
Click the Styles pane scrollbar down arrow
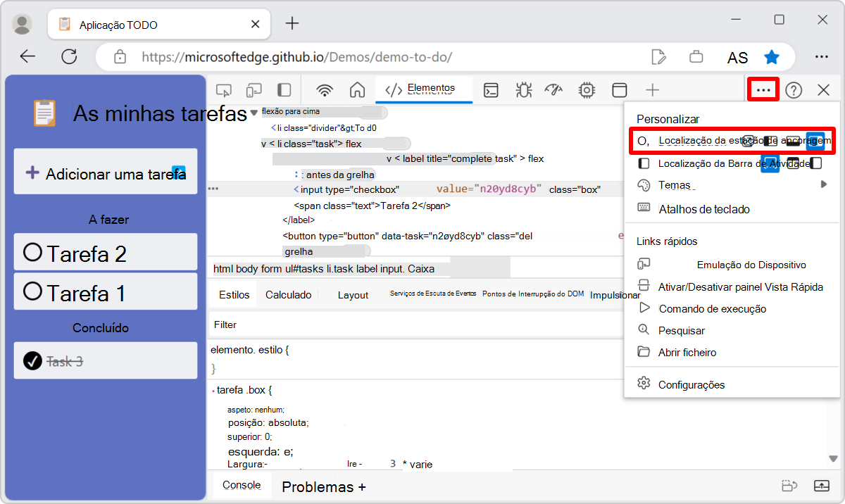click(x=834, y=458)
